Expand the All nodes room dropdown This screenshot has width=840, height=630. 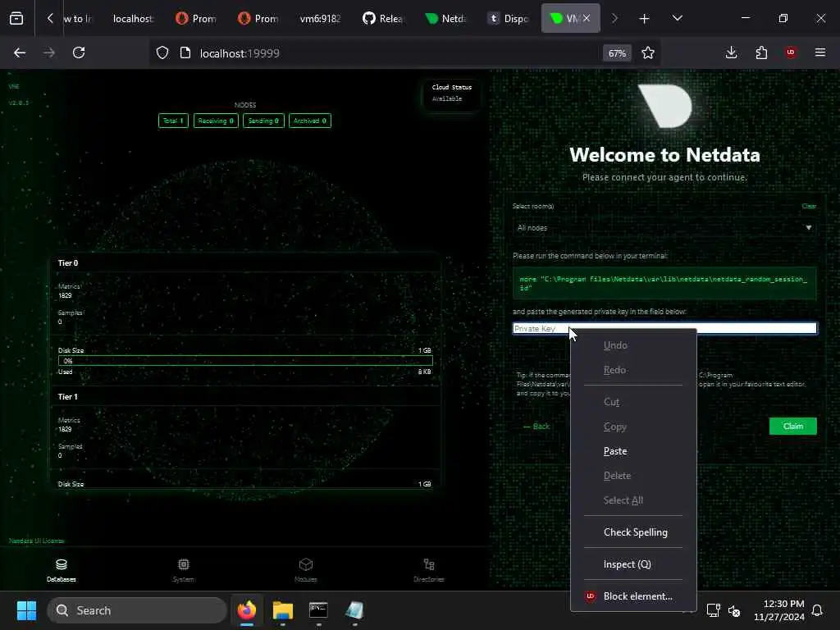664,228
